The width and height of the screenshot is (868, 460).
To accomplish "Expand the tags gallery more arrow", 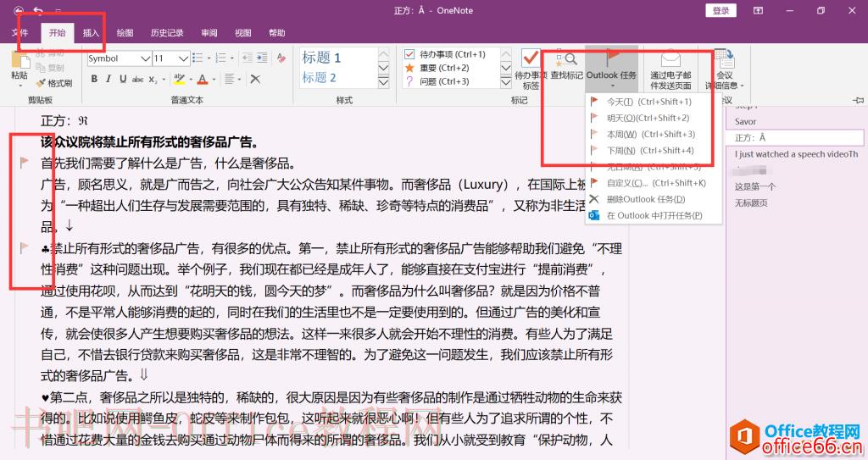I will pos(506,82).
